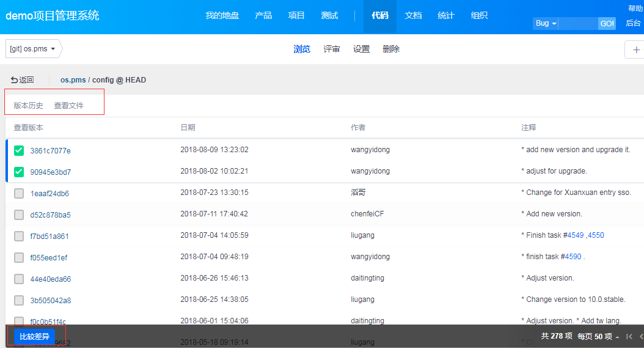The width and height of the screenshot is (644, 349).
Task: Open revision f0c0b51f4c link
Action: (x=48, y=321)
